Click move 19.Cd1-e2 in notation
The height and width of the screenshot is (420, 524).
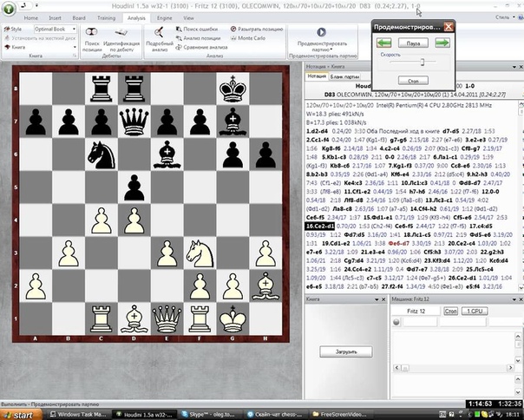[337, 244]
